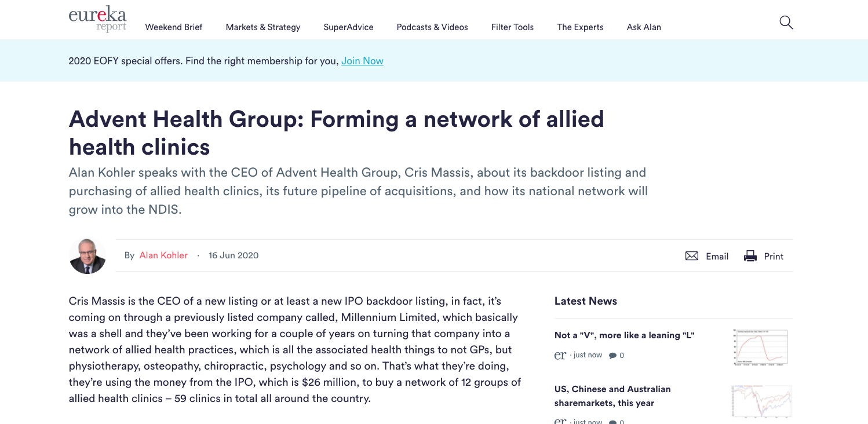The image size is (868, 424).
Task: Open Ask Alan
Action: 644,27
